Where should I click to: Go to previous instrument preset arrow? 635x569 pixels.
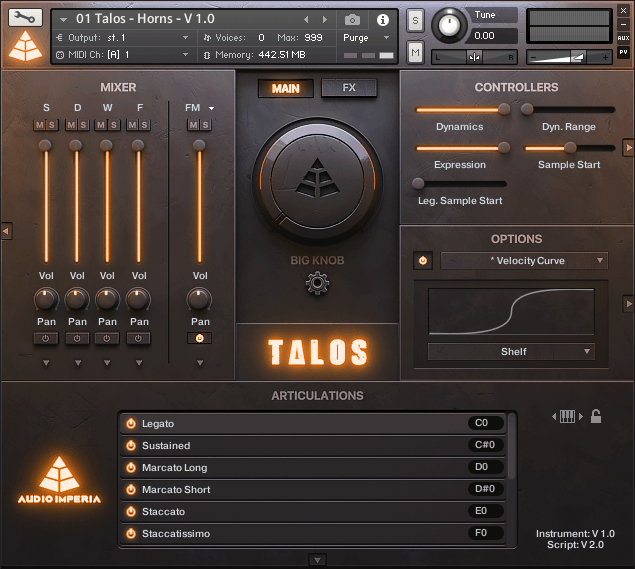click(306, 19)
